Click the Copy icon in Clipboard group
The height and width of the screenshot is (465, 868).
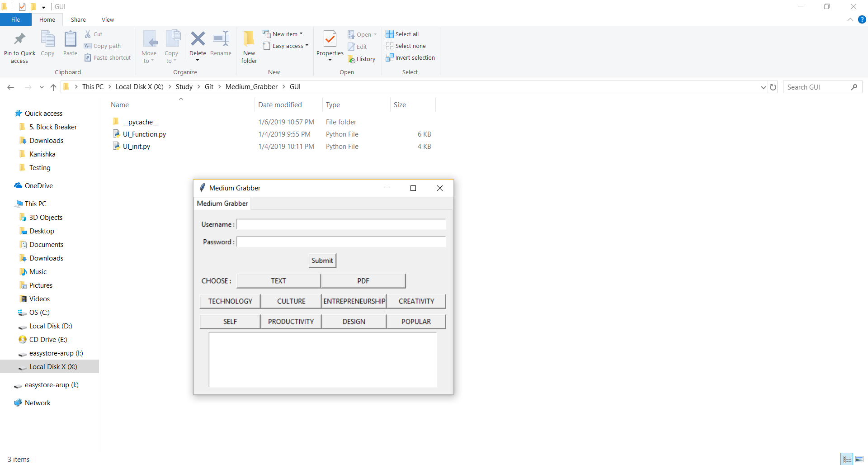point(47,39)
